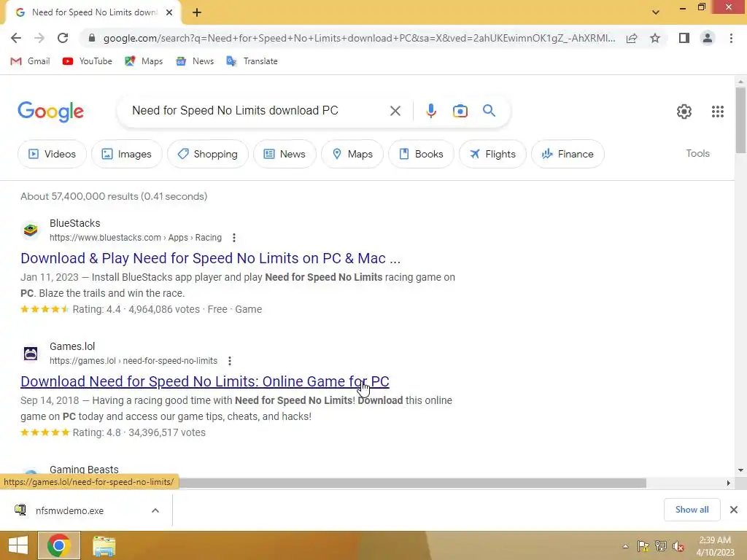
Task: Expand nfsmwdemo.exe download options chevron
Action: point(155,510)
